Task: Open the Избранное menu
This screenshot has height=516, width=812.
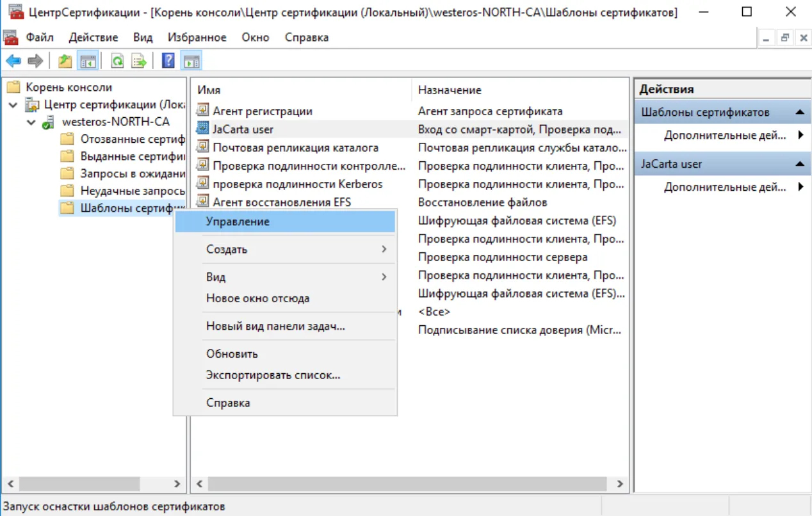Action: (x=197, y=37)
